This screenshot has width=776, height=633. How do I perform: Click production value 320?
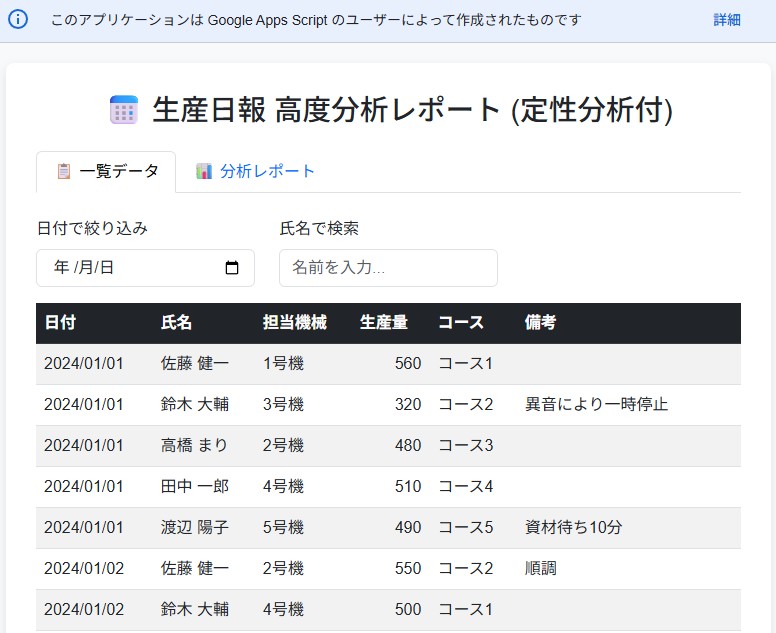(408, 405)
